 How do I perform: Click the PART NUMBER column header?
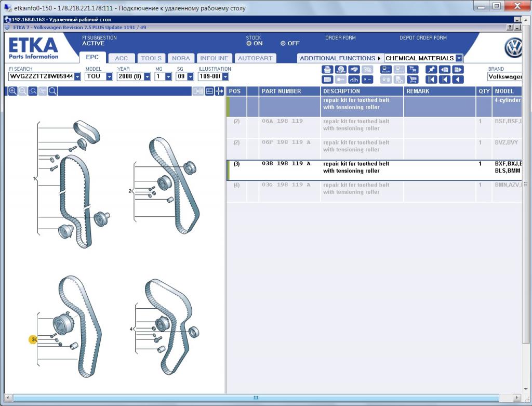[289, 91]
